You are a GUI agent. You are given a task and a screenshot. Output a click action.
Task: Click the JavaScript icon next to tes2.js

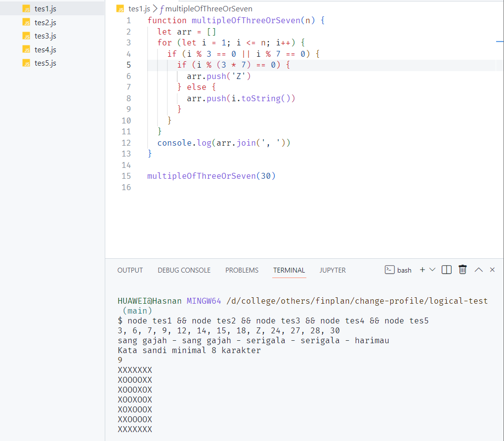coord(27,22)
